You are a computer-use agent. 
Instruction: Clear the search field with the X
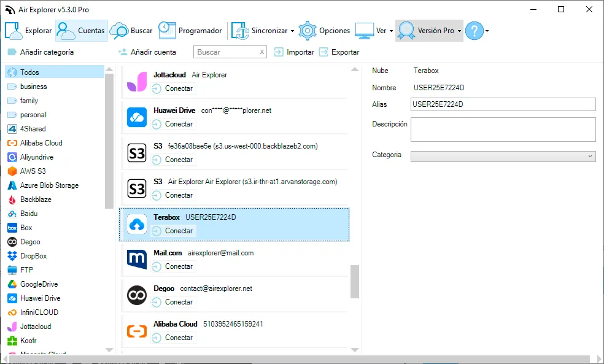(262, 52)
